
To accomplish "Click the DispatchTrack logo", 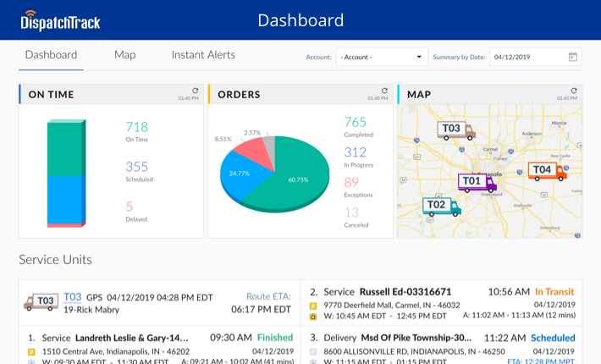I will tap(62, 19).
